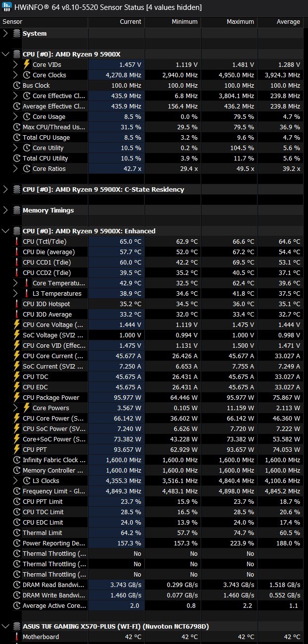Click the thermometer icon beside CPU IOD Hotspot
This screenshot has width=308, height=644.
pyautogui.click(x=17, y=304)
